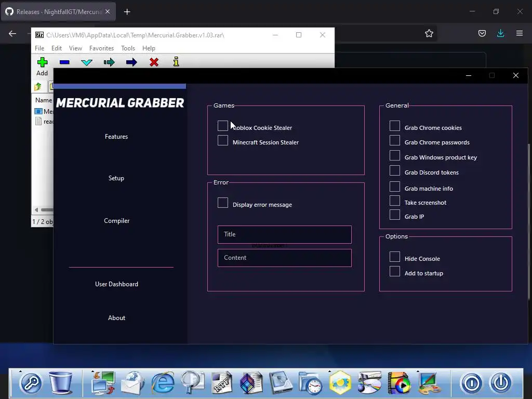Open the browser downloads arrow icon
Screen dimensions: 532x399
pyautogui.click(x=500, y=33)
